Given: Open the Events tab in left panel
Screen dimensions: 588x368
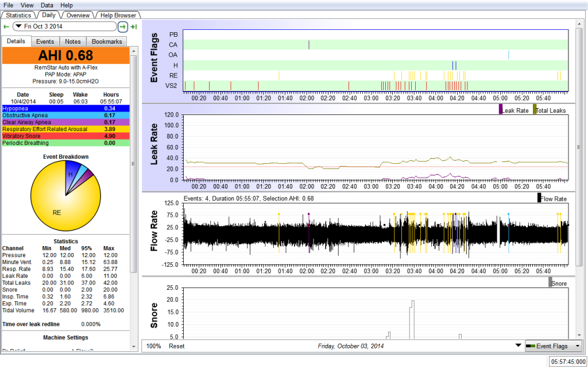Looking at the screenshot, I should [45, 41].
